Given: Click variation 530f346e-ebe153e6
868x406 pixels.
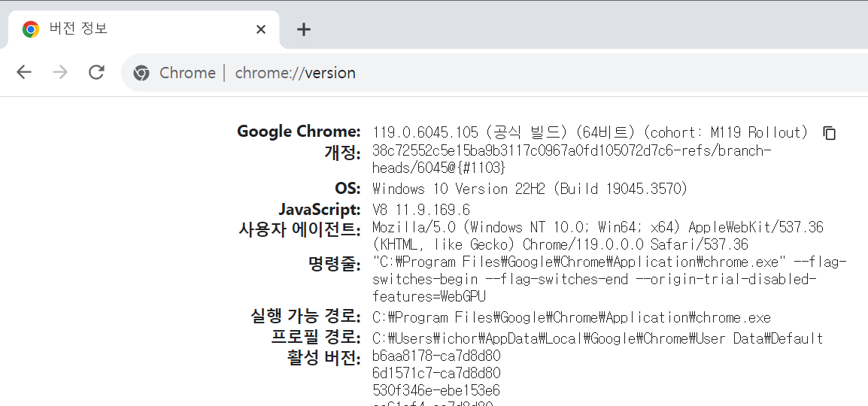Looking at the screenshot, I should tap(436, 390).
